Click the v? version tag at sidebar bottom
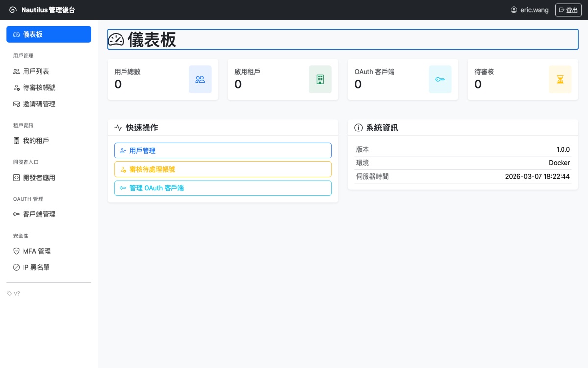This screenshot has height=368, width=588. pos(15,293)
